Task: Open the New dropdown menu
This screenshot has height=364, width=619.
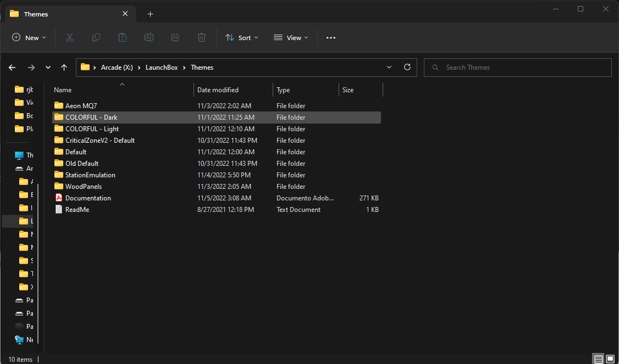Action: coord(29,37)
